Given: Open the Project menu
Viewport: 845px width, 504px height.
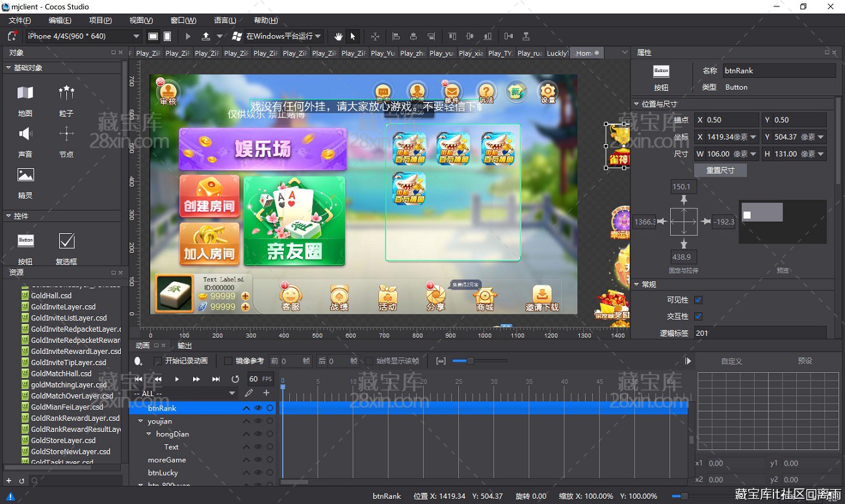Looking at the screenshot, I should pos(101,21).
